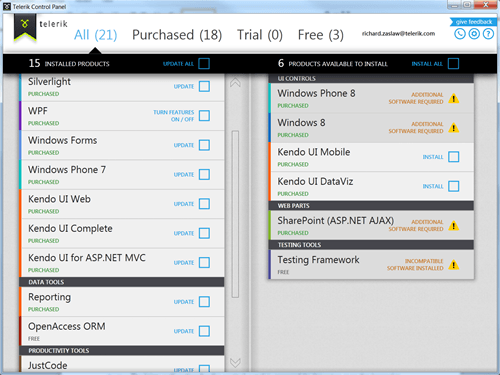Click the INSTALL ALL label
The height and width of the screenshot is (375, 500).
pos(427,64)
